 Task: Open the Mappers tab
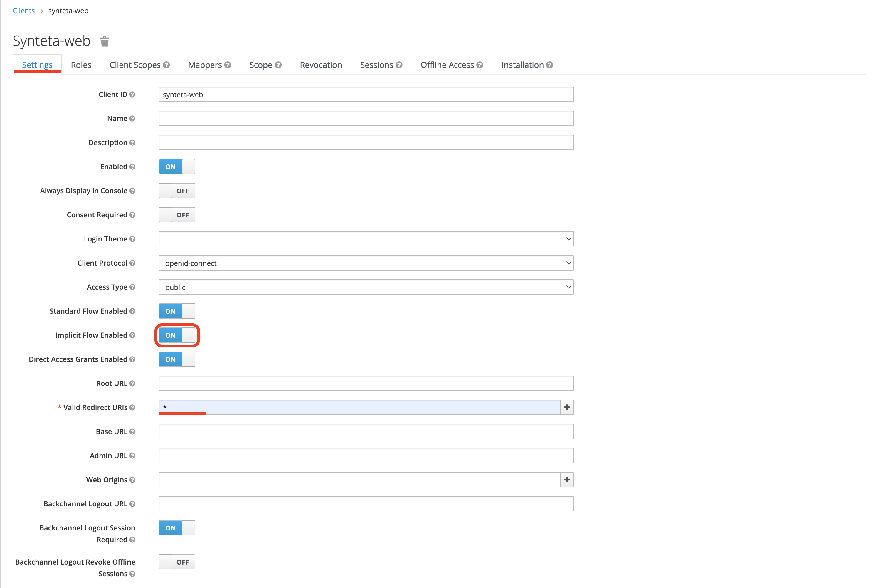point(205,65)
